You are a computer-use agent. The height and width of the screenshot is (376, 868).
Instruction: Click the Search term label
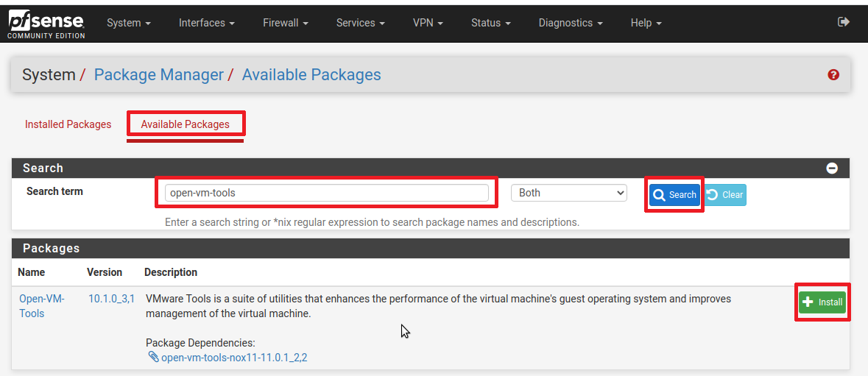[x=54, y=191]
